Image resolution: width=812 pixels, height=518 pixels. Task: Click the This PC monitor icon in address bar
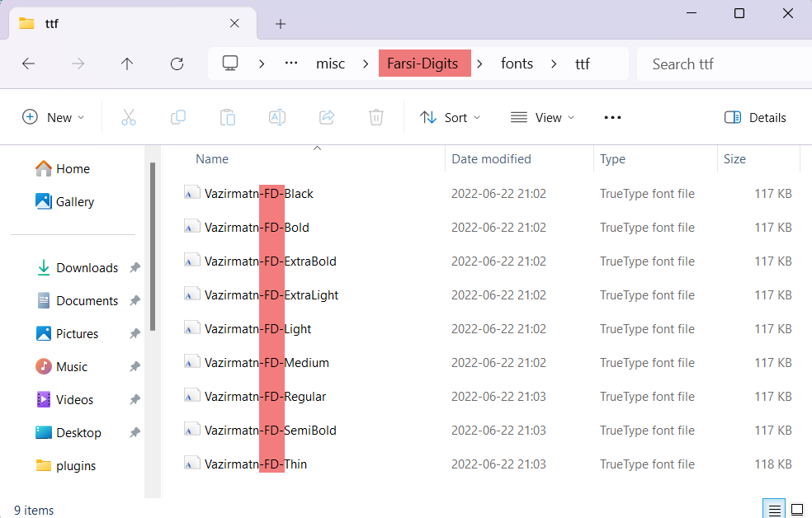coord(230,64)
